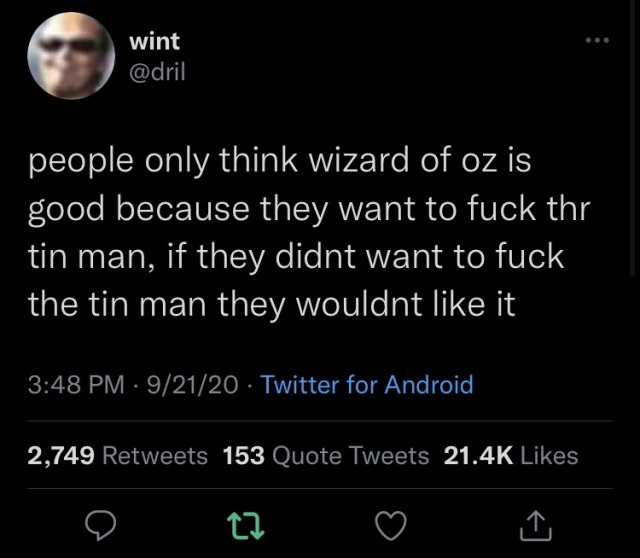Click the scrollbar on the right edge

633,139
